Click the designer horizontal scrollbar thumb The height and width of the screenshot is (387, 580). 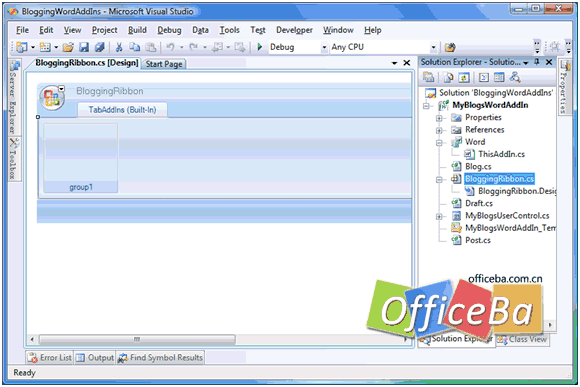click(x=137, y=339)
